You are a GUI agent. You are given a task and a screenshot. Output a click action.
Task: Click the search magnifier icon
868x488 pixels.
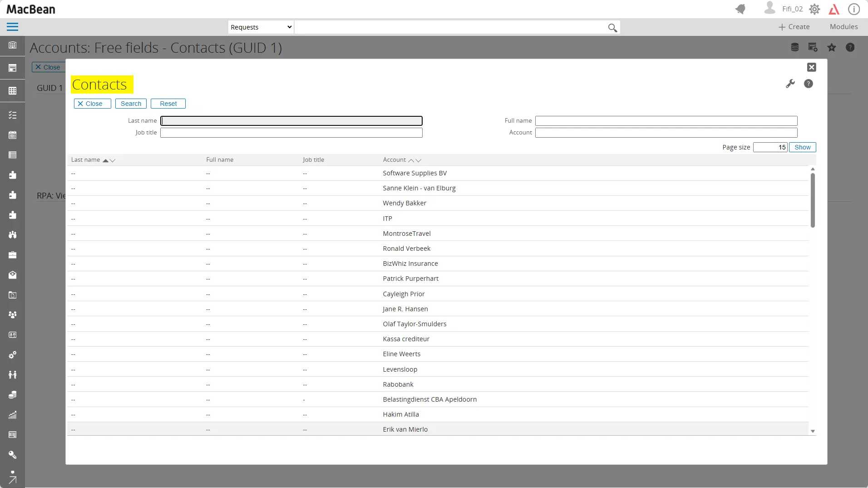[612, 28]
